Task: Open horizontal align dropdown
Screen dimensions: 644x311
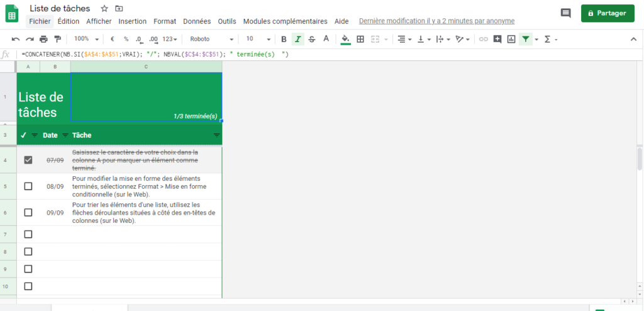Action: click(404, 39)
